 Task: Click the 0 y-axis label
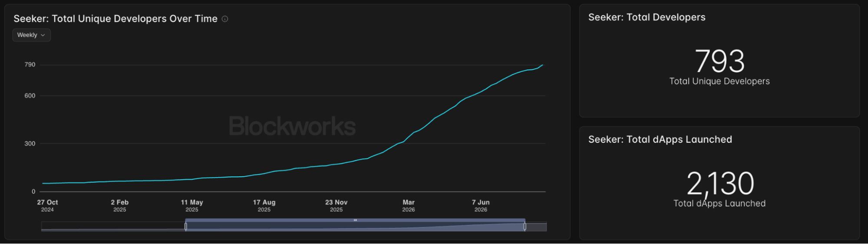pos(33,191)
